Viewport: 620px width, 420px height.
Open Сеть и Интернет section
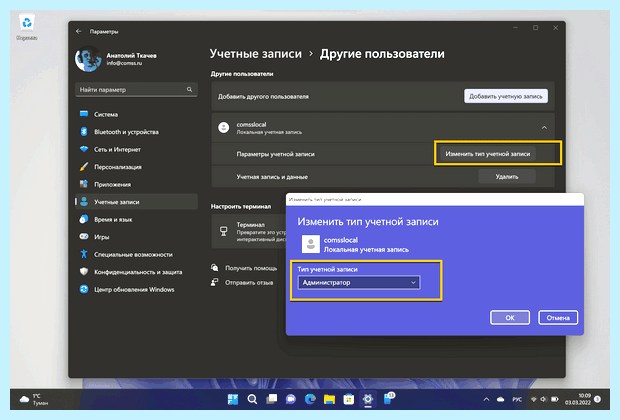[x=136, y=149]
